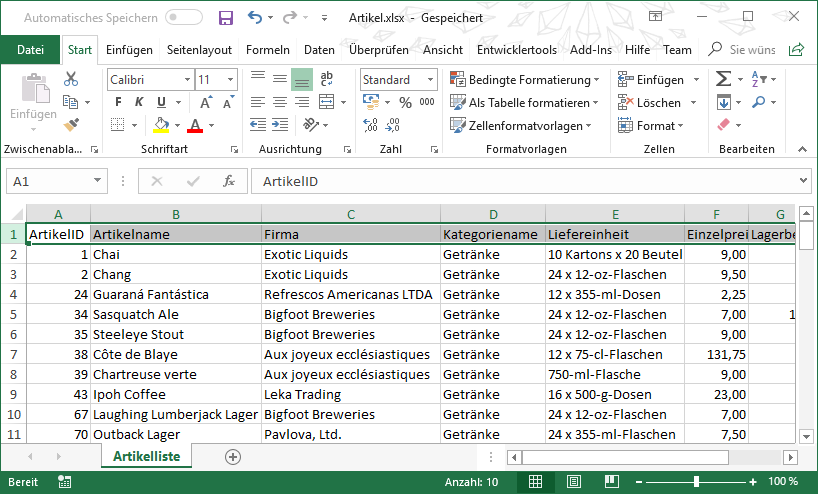Screen dimensions: 818x494
Task: Open the Calibri font name dropdown
Action: click(x=187, y=80)
